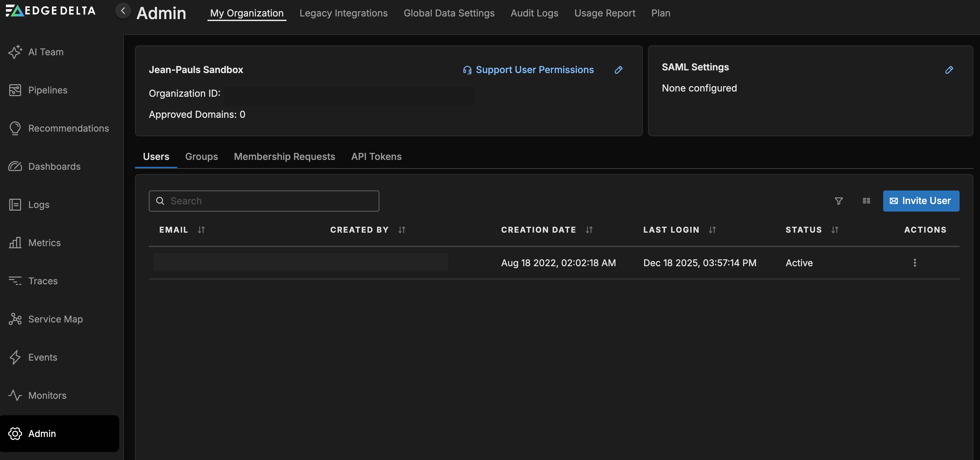Toggle sorting on the EMAIL column
This screenshot has height=460, width=980.
(x=201, y=230)
